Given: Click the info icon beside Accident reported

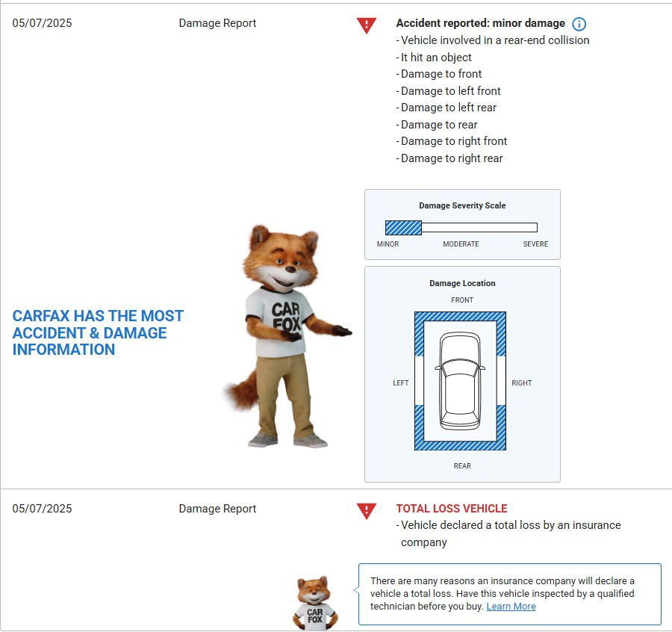Looking at the screenshot, I should point(579,24).
